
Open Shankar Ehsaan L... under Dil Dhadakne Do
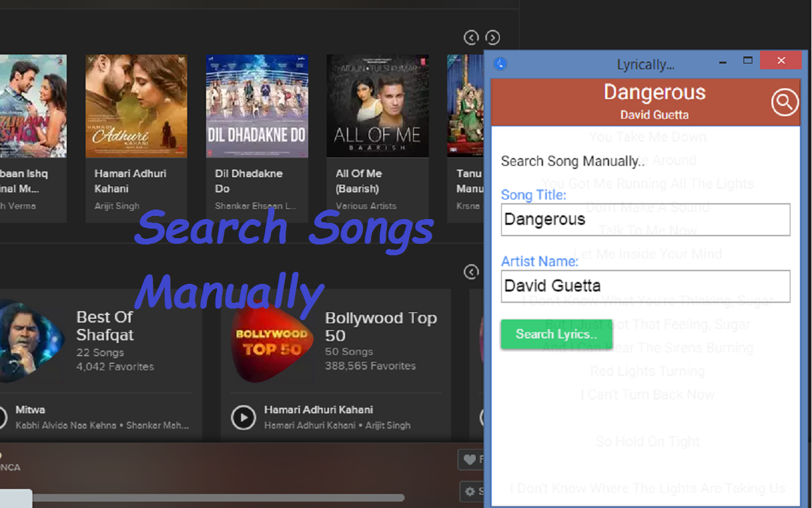click(256, 206)
